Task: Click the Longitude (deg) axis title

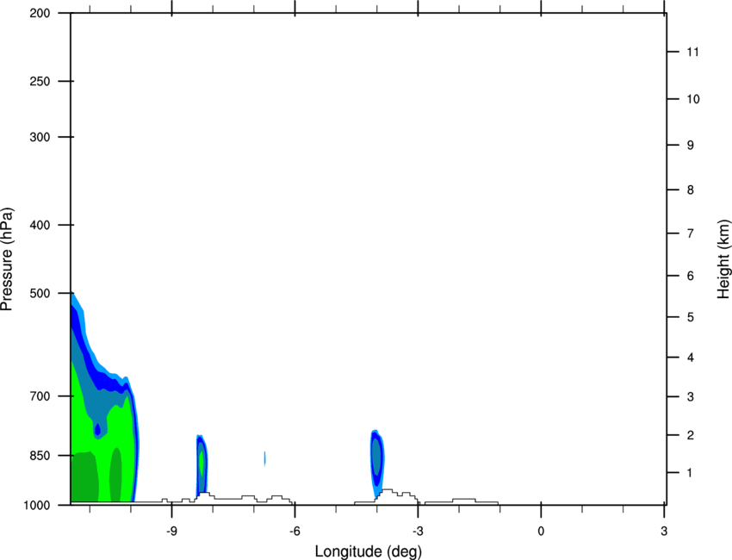Action: 369,551
